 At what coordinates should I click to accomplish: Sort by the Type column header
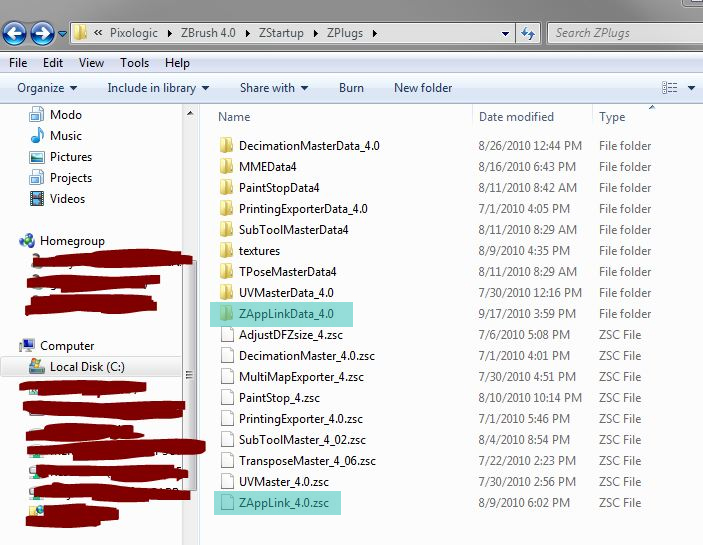point(612,117)
